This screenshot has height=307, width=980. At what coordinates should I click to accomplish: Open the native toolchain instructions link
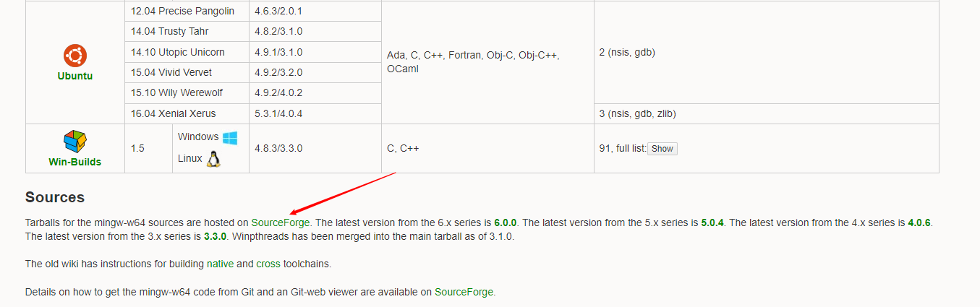220,264
